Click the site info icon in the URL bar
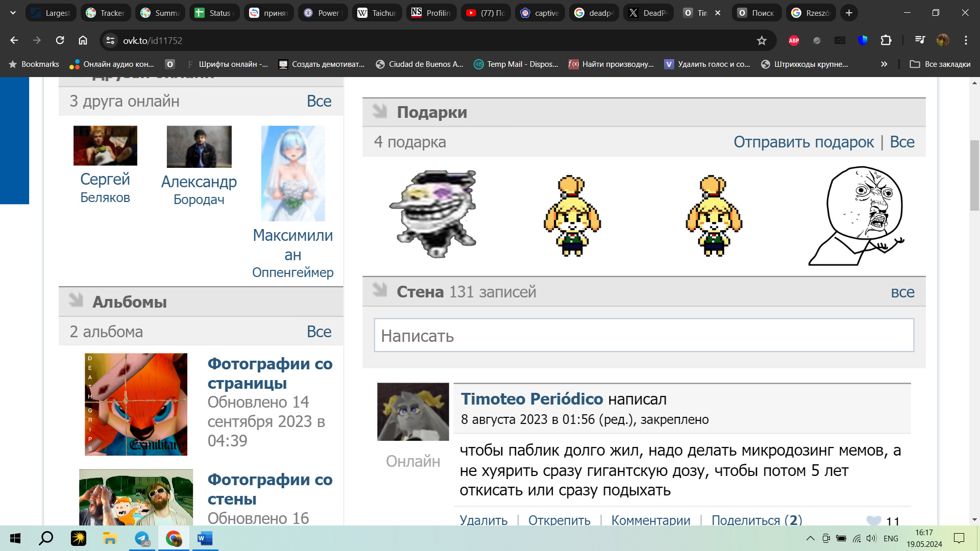The height and width of the screenshot is (551, 980). point(110,41)
